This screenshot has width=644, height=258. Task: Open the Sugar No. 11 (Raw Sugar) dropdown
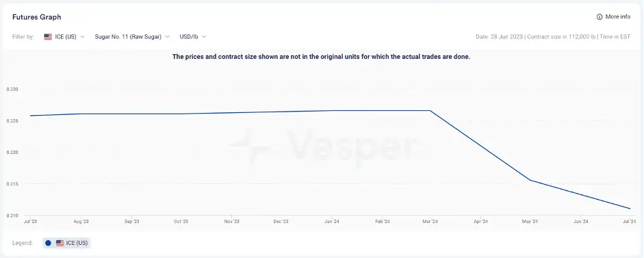pyautogui.click(x=132, y=36)
